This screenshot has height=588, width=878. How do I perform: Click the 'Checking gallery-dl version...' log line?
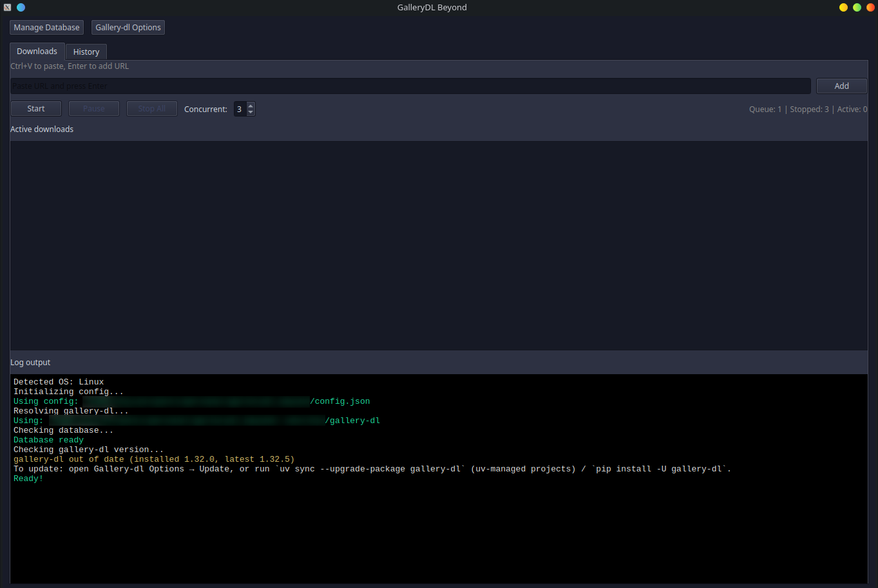click(89, 450)
